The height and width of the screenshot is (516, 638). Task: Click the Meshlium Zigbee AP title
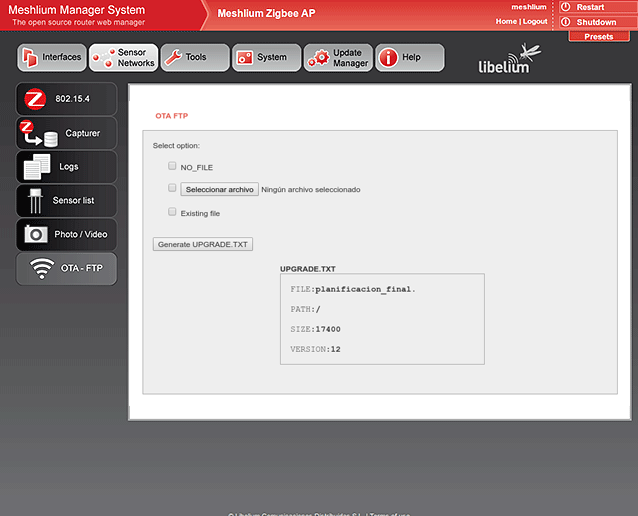pos(266,13)
